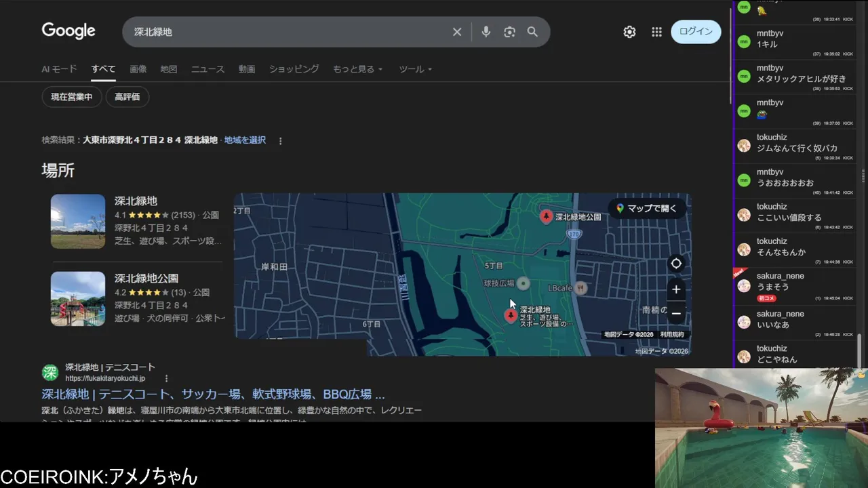Viewport: 868px width, 488px height.
Task: Toggle the 高評価 filter chip
Action: tap(127, 97)
